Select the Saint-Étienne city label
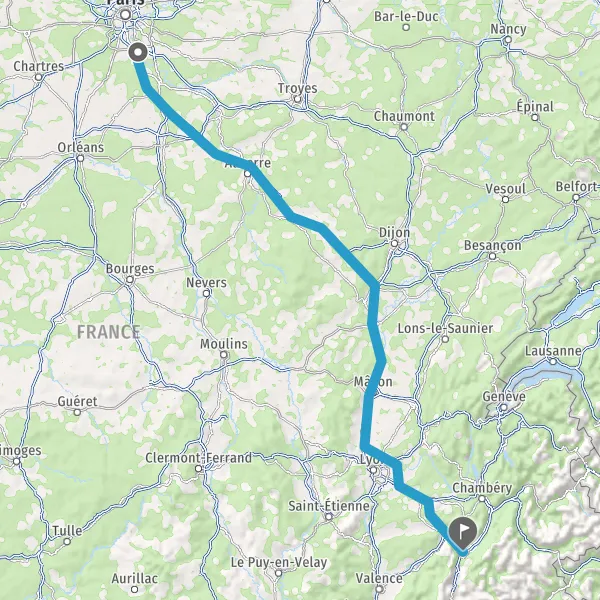Screen dimensions: 600x600 (x=329, y=506)
